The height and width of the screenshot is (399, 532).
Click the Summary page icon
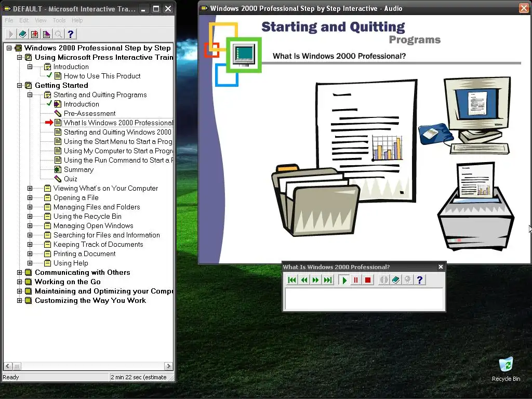(x=58, y=169)
